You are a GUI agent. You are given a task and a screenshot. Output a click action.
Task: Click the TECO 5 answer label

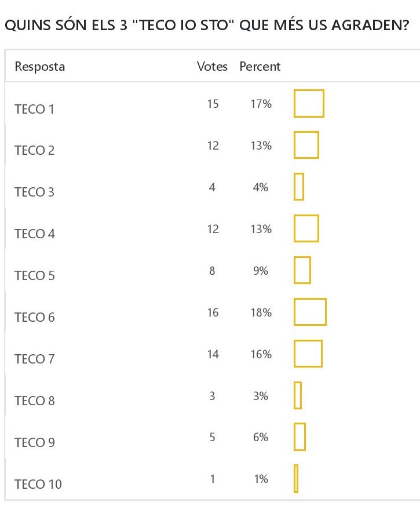click(x=35, y=276)
